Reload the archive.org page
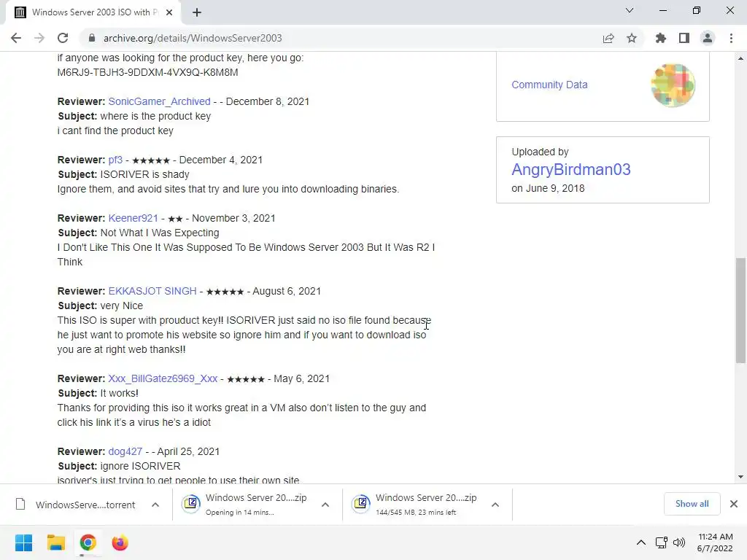Image resolution: width=747 pixels, height=560 pixels. click(x=63, y=38)
